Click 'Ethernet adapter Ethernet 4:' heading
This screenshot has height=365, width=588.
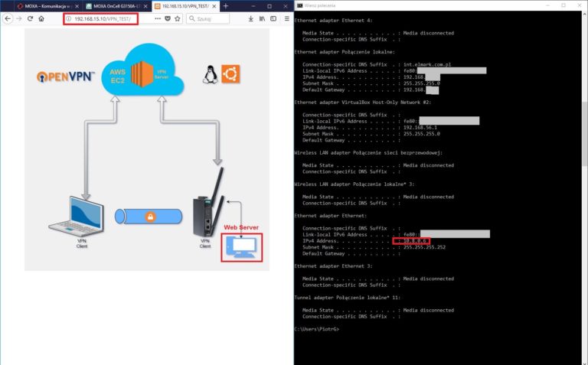click(x=333, y=20)
